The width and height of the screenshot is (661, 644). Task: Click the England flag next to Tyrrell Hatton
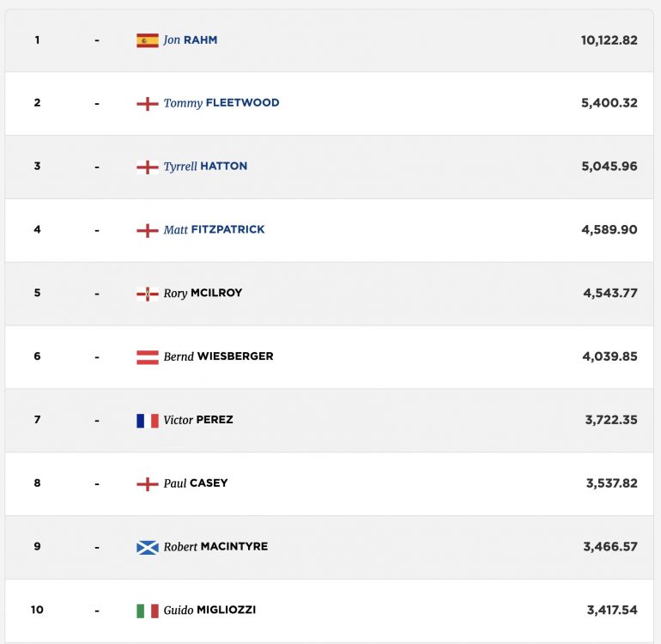148,167
